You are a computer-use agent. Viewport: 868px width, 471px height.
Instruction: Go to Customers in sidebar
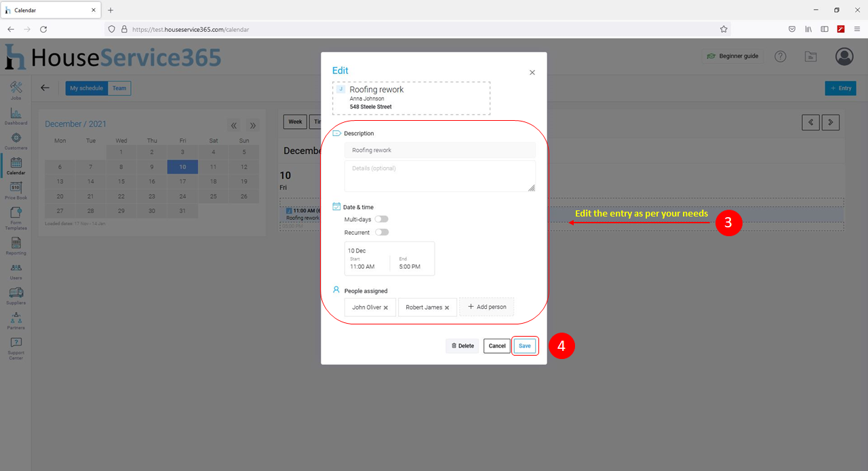click(x=16, y=140)
